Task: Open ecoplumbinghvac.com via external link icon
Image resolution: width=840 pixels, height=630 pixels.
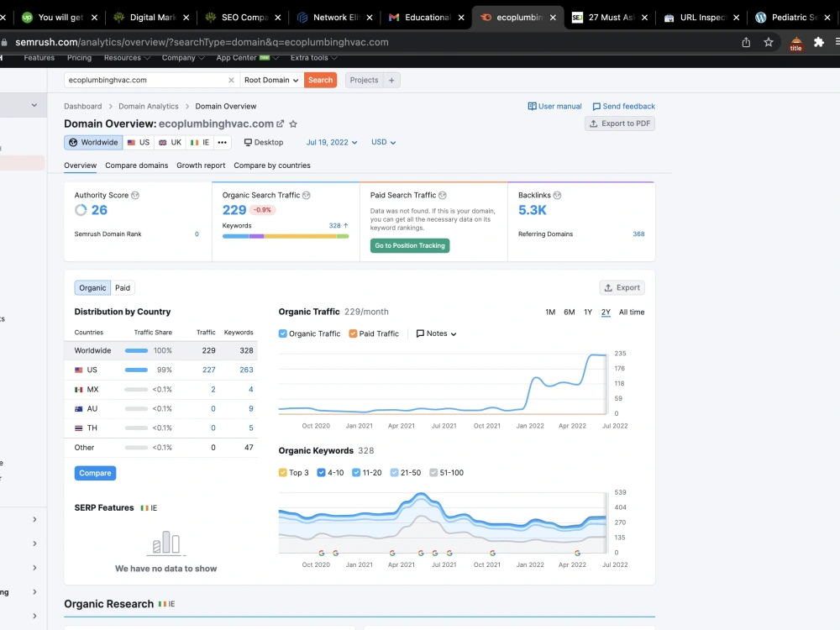Action: tap(281, 123)
